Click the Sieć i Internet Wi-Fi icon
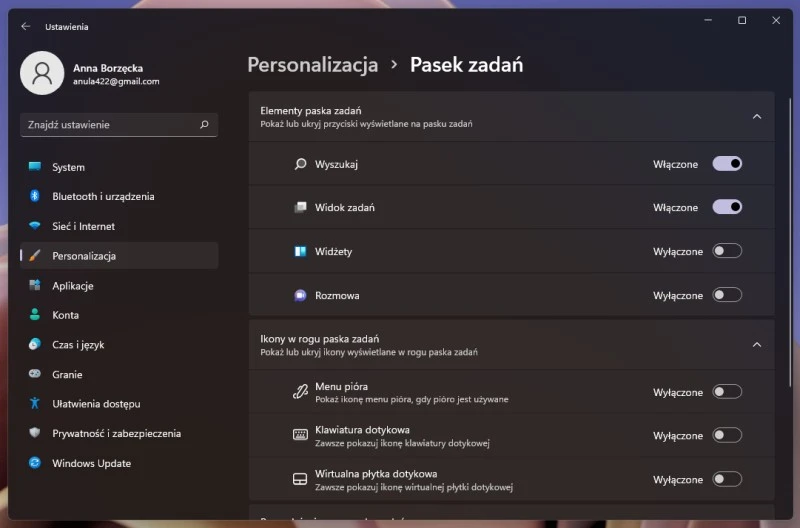The height and width of the screenshot is (528, 800). [35, 226]
